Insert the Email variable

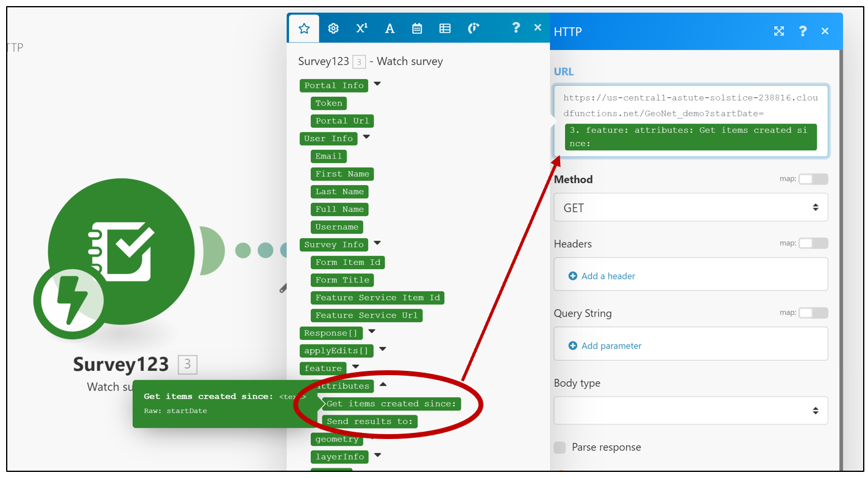pyautogui.click(x=329, y=156)
